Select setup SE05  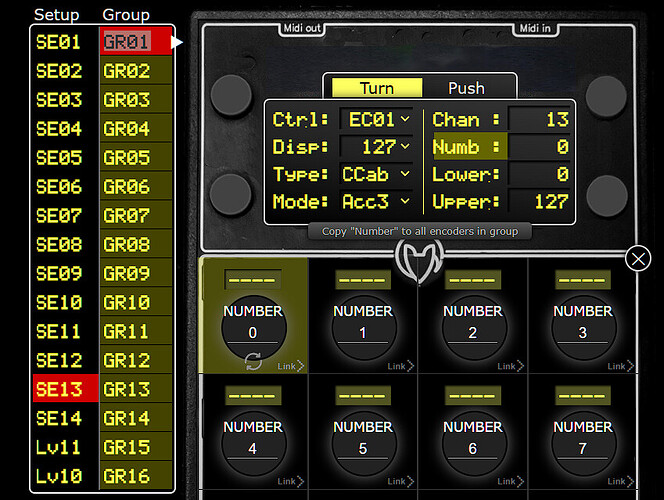[x=66, y=157]
